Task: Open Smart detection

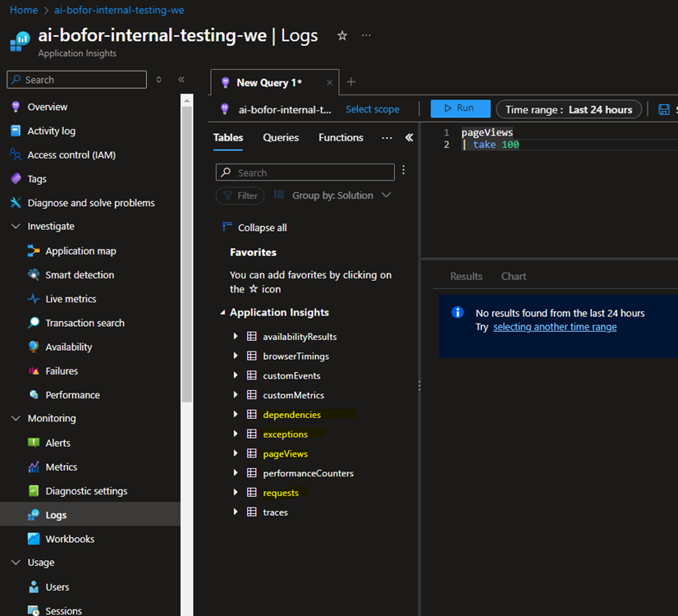Action: point(80,274)
